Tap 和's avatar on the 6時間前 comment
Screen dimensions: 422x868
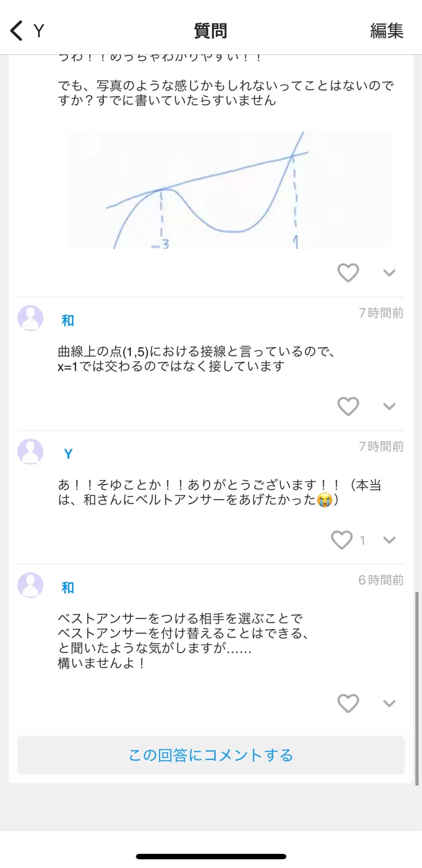pos(30,585)
